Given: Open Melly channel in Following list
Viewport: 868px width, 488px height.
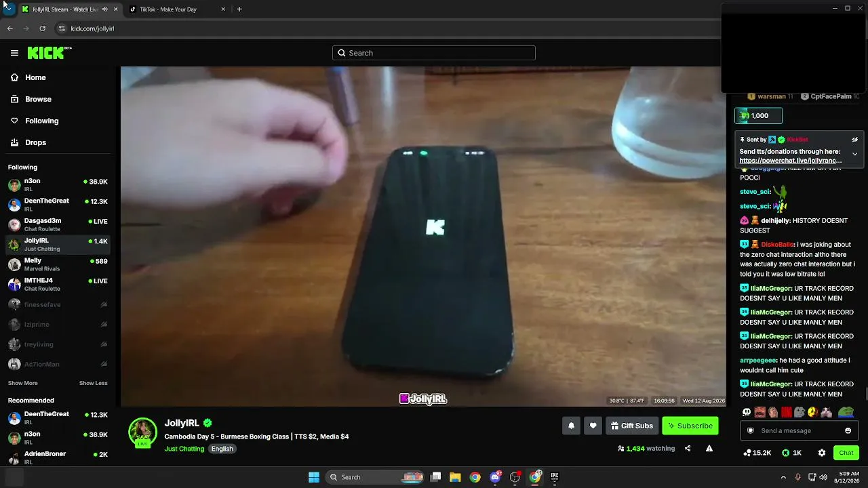Looking at the screenshot, I should [x=58, y=264].
